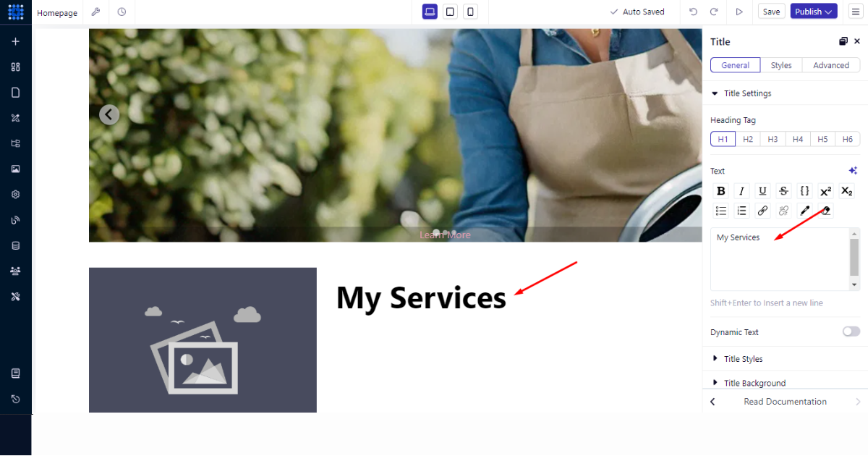This screenshot has width=868, height=456.
Task: Switch to tablet device preview
Action: coord(450,12)
